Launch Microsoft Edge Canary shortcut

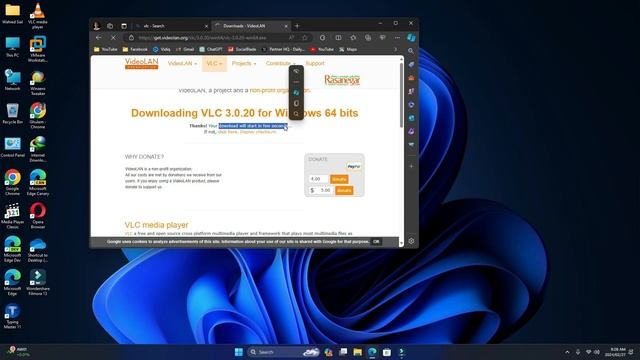click(x=38, y=182)
